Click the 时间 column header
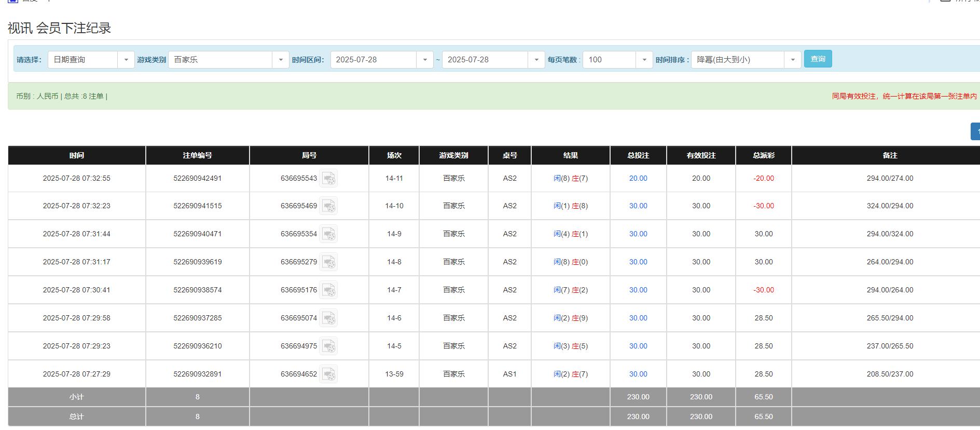This screenshot has width=980, height=430. coord(77,155)
